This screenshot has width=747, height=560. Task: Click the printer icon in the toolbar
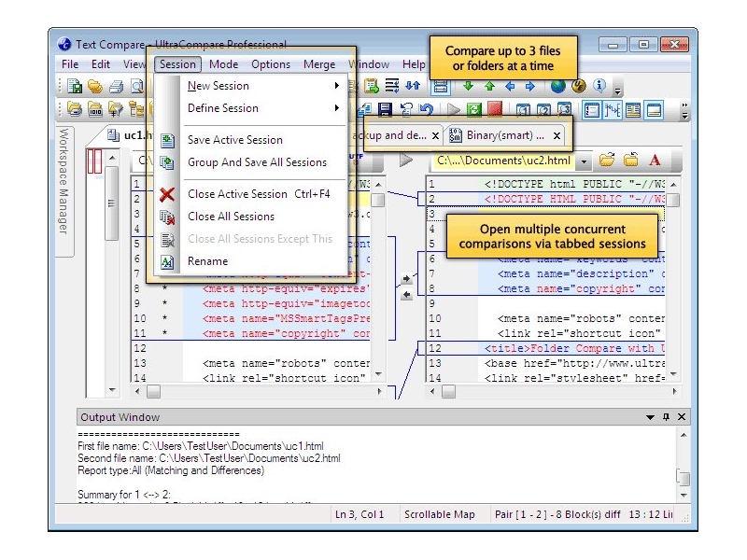[116, 86]
